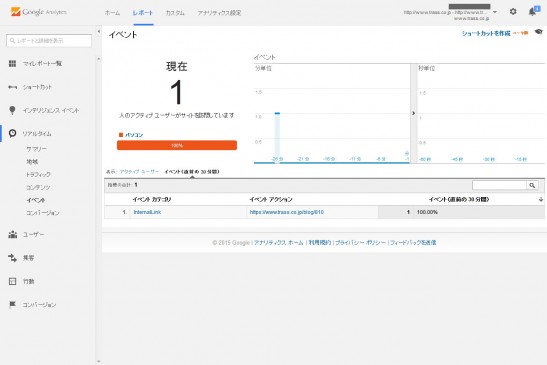
Task: Open the カスタム tab
Action: pos(175,13)
